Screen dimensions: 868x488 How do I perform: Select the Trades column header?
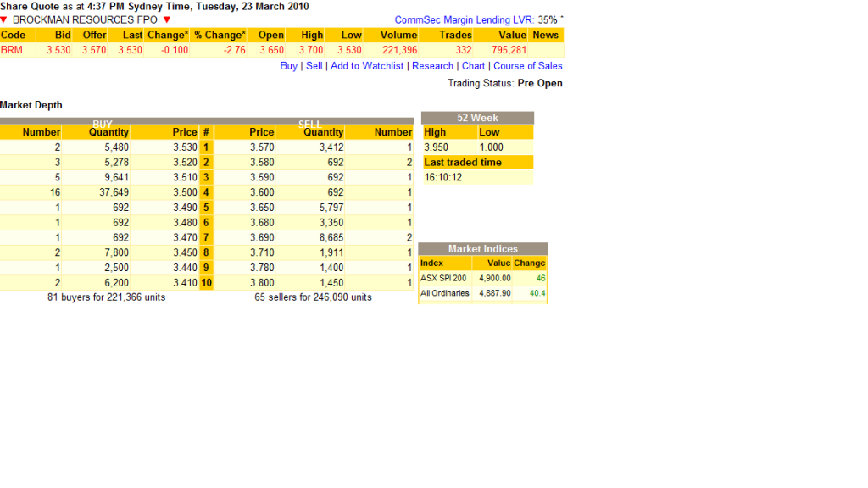(446, 35)
